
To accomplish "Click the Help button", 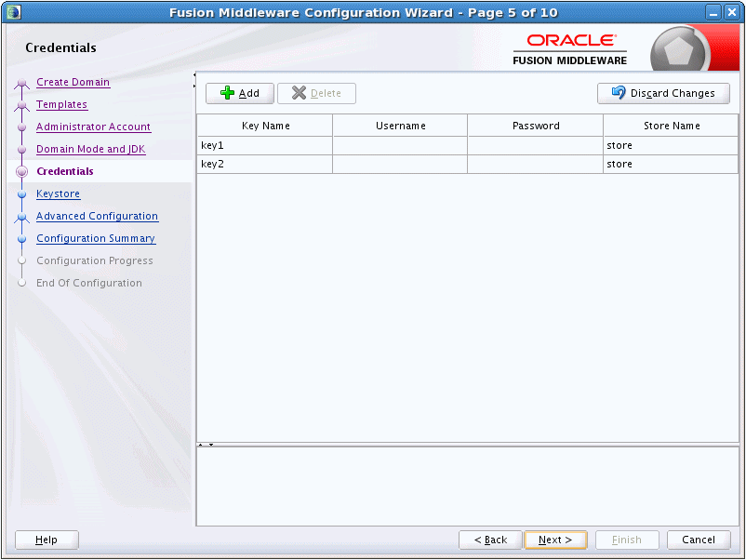I will [47, 540].
